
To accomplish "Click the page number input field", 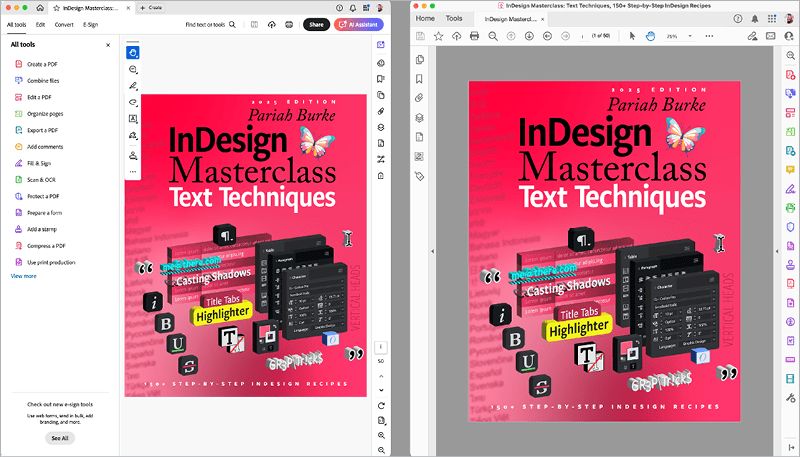I will click(582, 36).
